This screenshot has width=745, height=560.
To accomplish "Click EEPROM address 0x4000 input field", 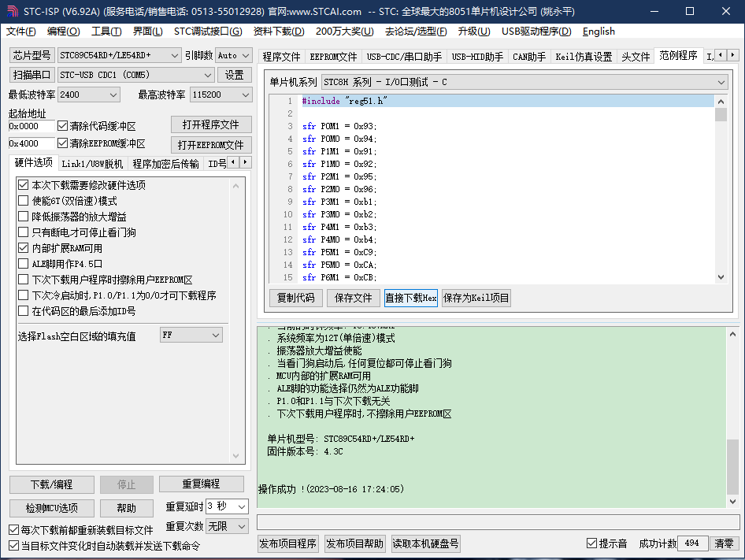I will 32,143.
